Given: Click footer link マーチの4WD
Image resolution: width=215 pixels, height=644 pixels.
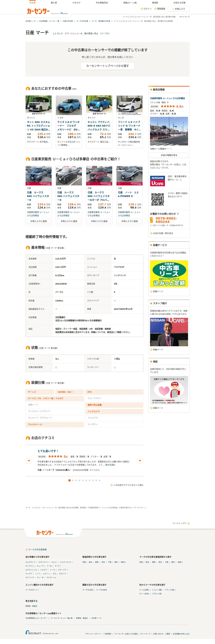Looking at the screenshot, I should pos(101,590).
